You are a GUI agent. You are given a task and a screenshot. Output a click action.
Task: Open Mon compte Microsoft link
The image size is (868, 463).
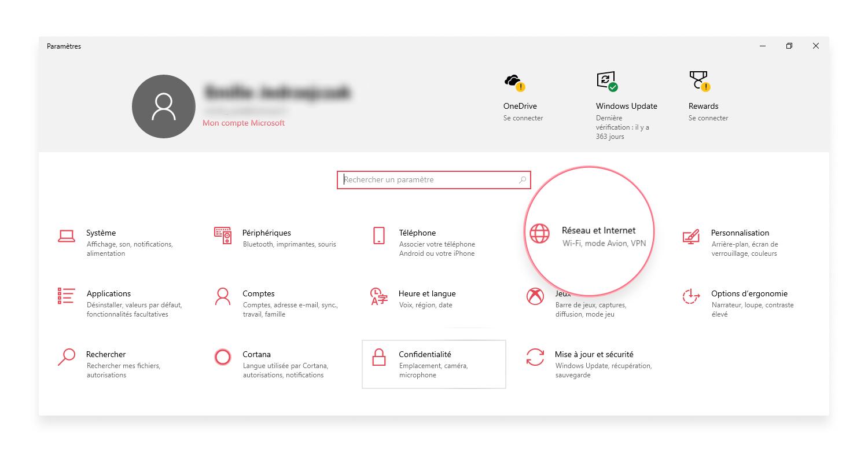[x=244, y=123]
